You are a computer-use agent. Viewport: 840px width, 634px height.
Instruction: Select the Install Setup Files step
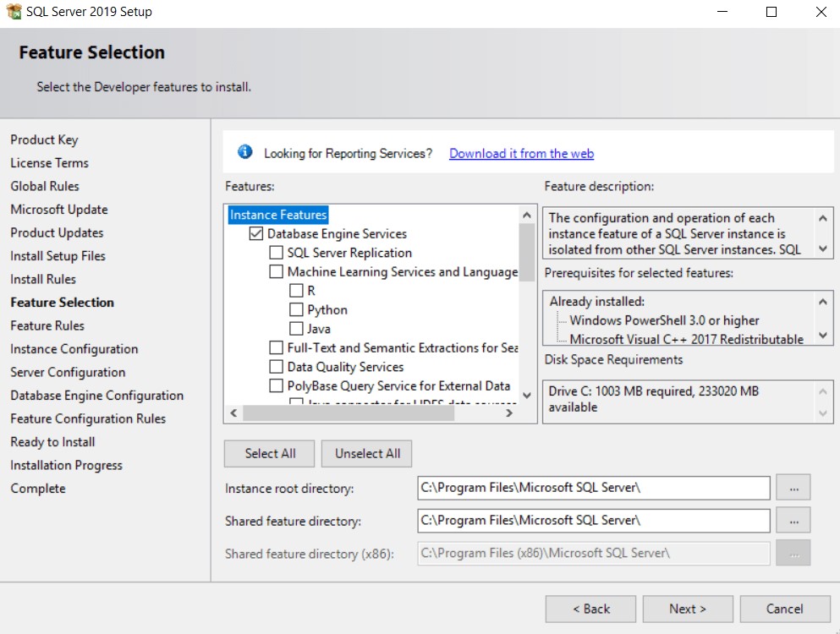58,256
